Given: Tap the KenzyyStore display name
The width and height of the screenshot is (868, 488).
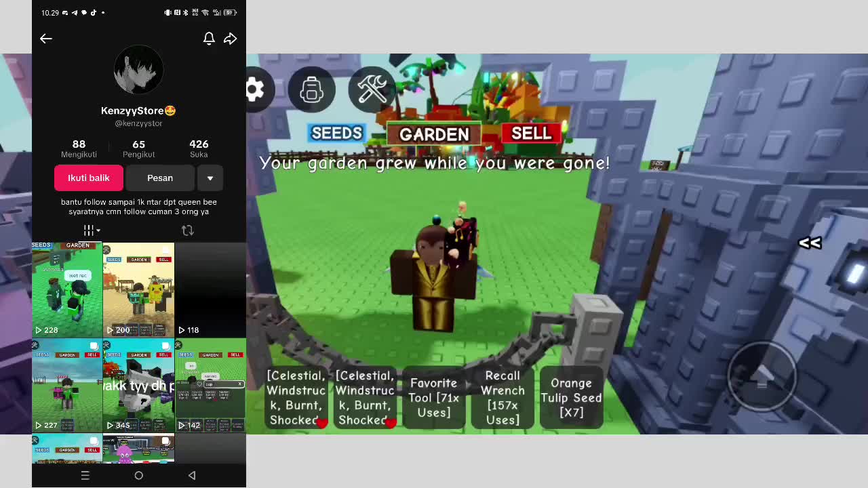Looking at the screenshot, I should tap(138, 110).
